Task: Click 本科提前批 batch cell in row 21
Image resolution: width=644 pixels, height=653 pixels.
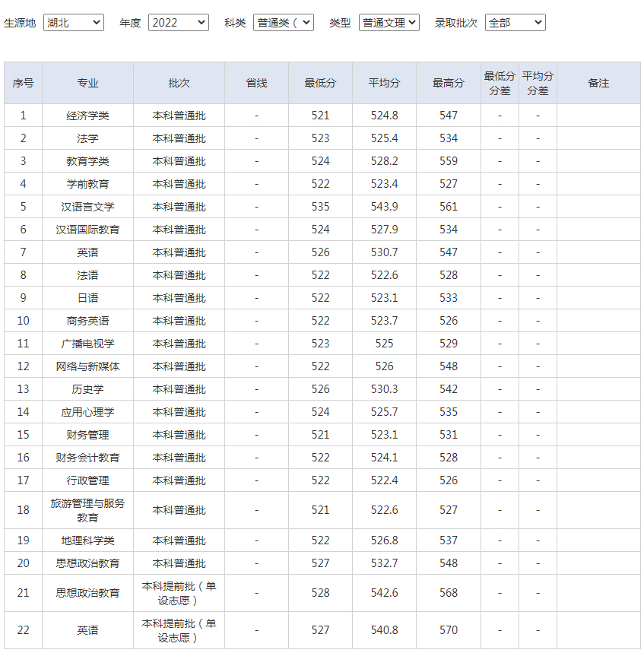Action: coord(179,593)
